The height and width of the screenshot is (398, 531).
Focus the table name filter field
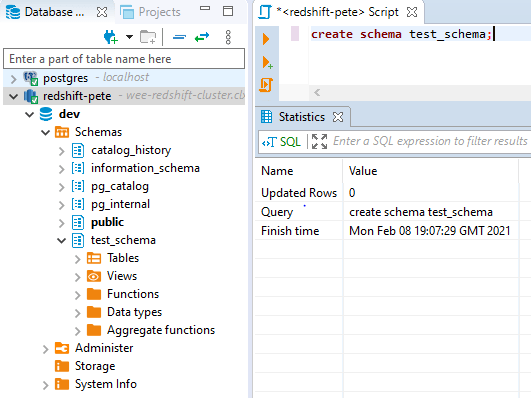[x=124, y=59]
